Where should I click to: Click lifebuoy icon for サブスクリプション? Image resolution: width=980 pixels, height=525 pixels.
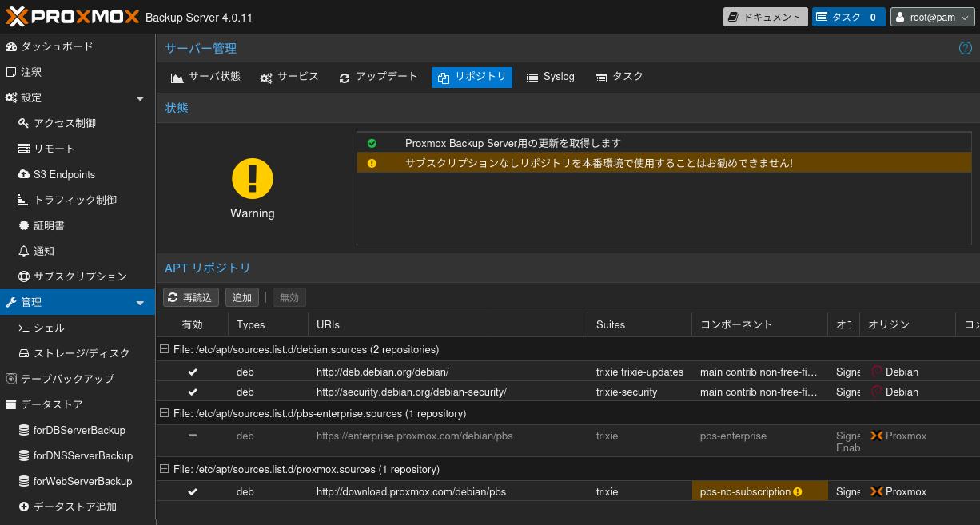click(24, 276)
